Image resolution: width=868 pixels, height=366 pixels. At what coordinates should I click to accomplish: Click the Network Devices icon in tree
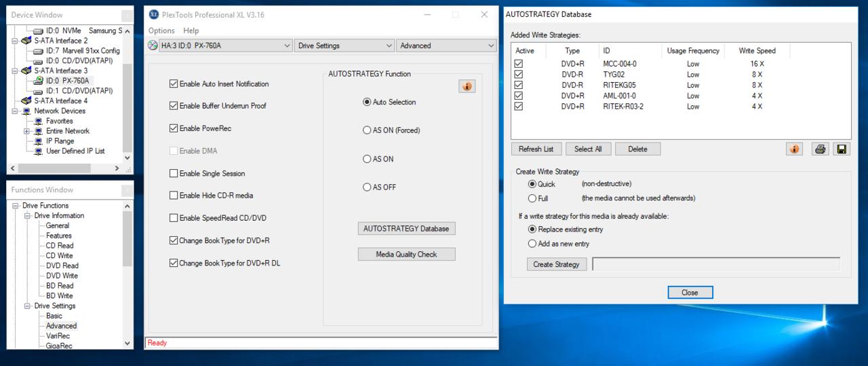pyautogui.click(x=28, y=111)
